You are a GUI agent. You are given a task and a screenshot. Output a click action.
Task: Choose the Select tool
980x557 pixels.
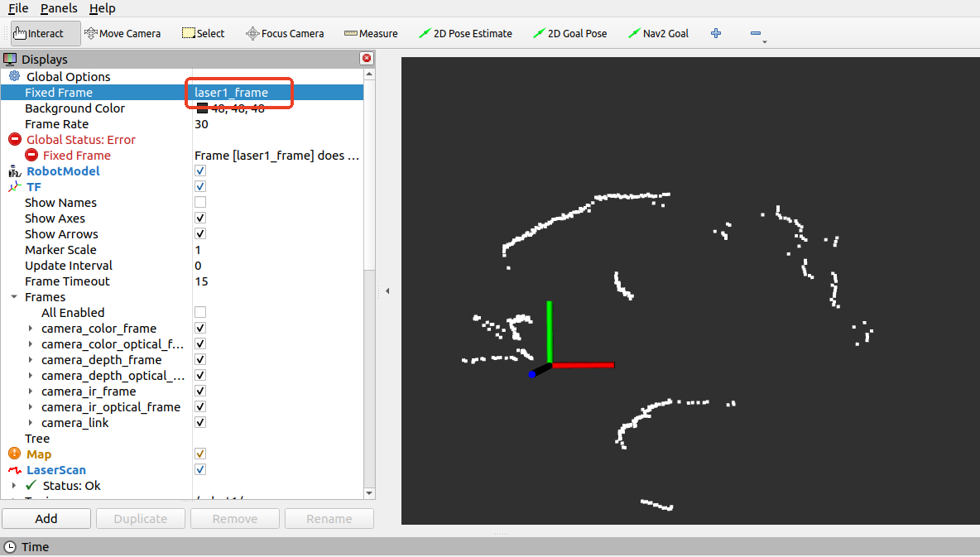point(203,33)
